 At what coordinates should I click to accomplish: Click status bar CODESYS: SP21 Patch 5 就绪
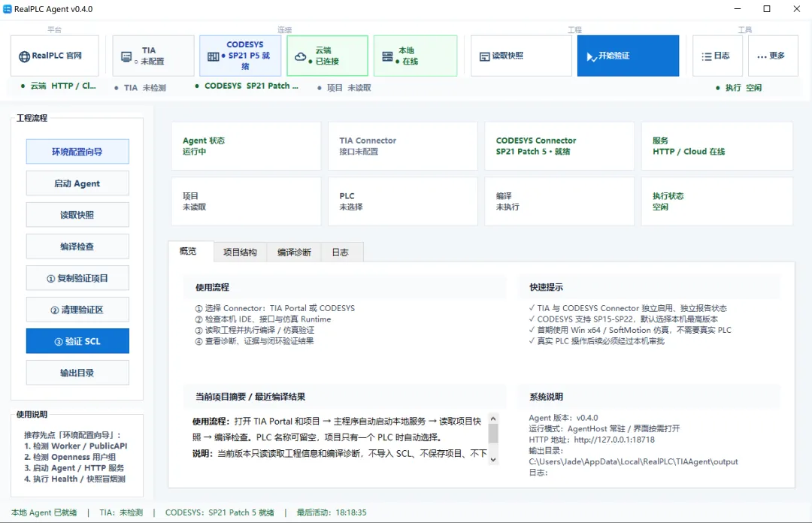coord(220,512)
